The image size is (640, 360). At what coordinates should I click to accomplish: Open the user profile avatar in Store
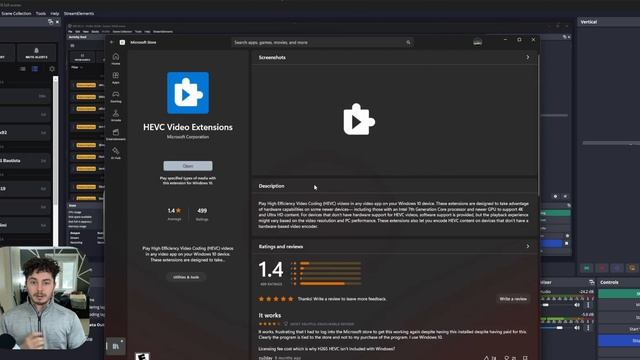(477, 42)
